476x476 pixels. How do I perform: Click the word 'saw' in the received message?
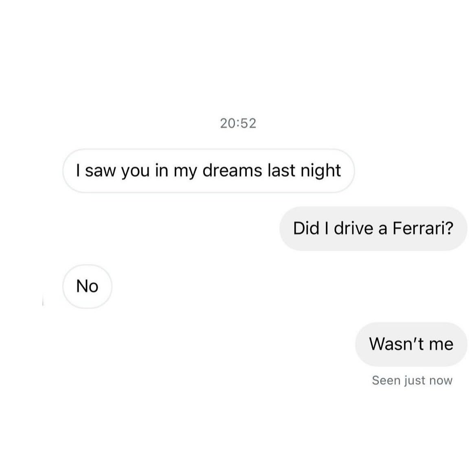click(101, 171)
